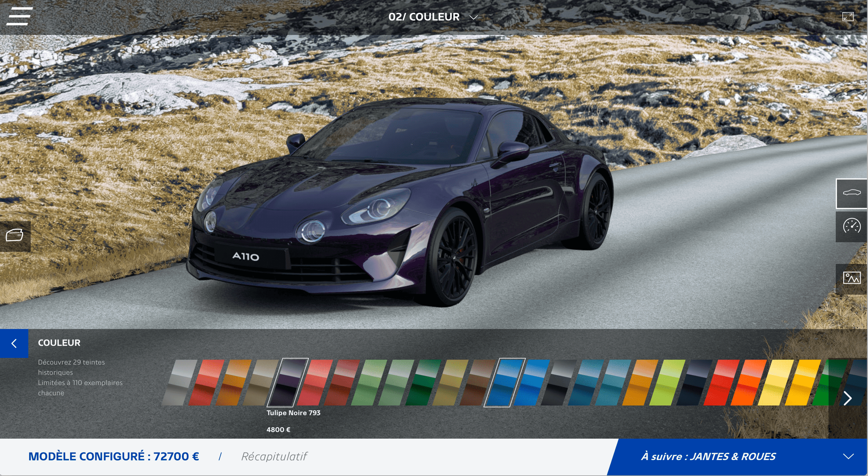The width and height of the screenshot is (868, 476).
Task: Select the white-outlined blue swatch
Action: 505,382
